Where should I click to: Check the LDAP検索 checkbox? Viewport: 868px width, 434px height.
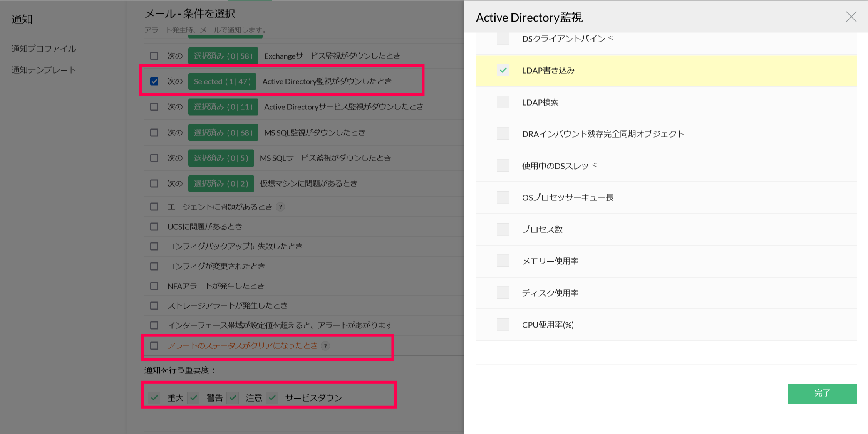(503, 102)
